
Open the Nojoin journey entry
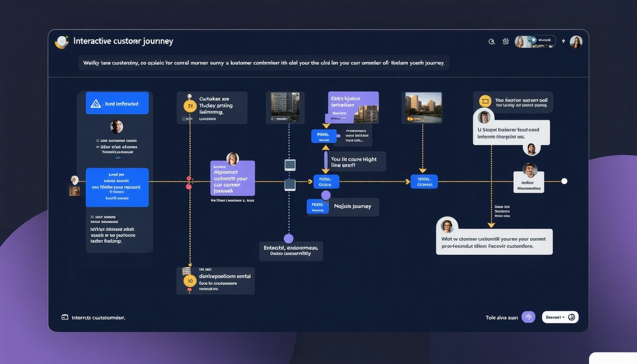click(343, 207)
